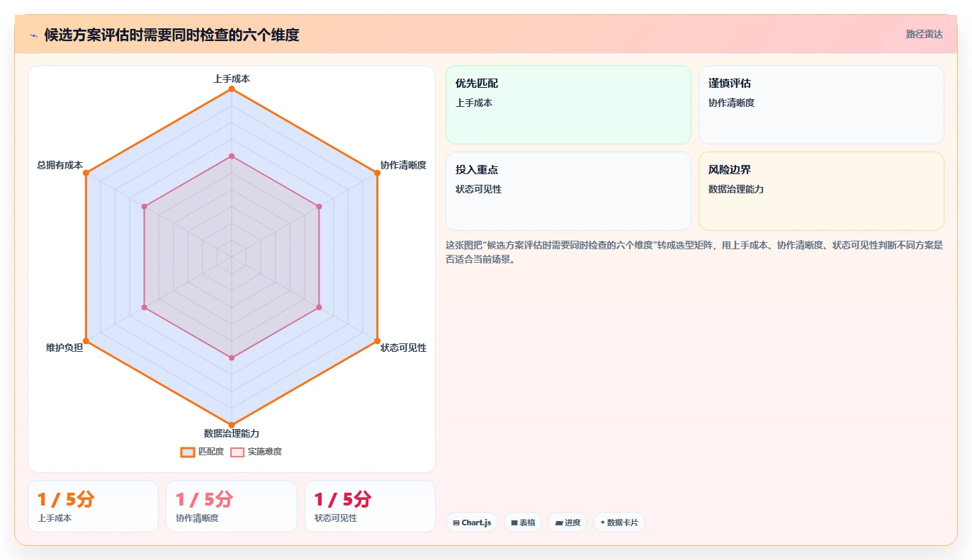
Task: Click the pink 实施难度 point on 上手成本 axis
Action: click(x=232, y=156)
